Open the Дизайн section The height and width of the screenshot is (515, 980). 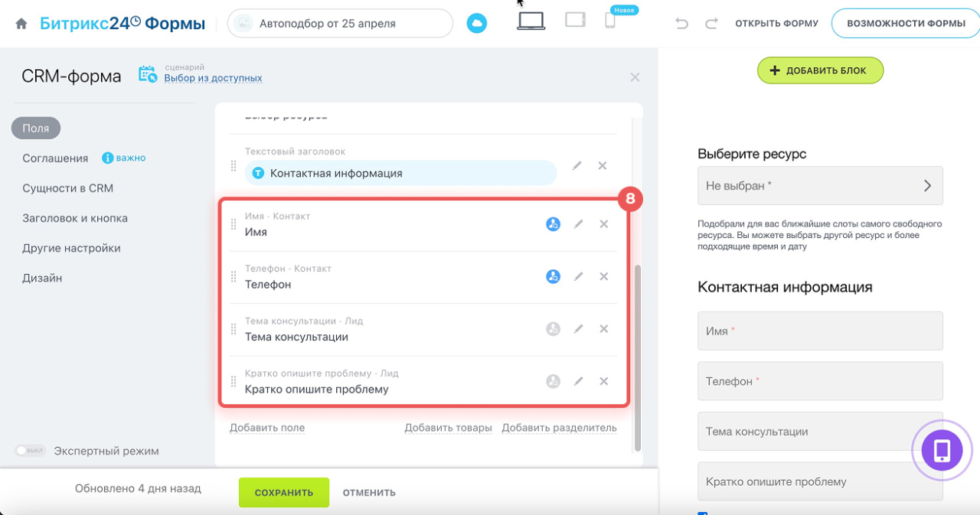click(42, 279)
